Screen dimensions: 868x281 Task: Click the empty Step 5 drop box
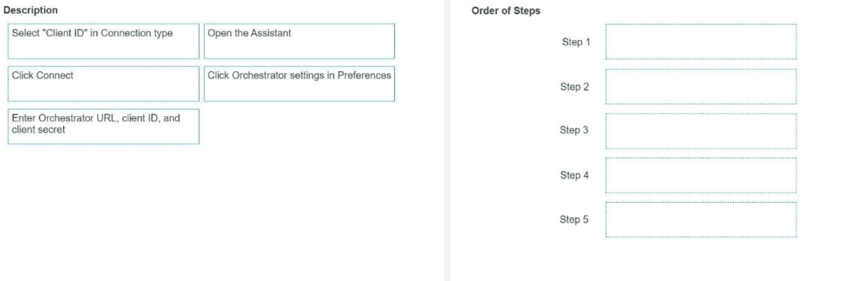[x=701, y=220]
